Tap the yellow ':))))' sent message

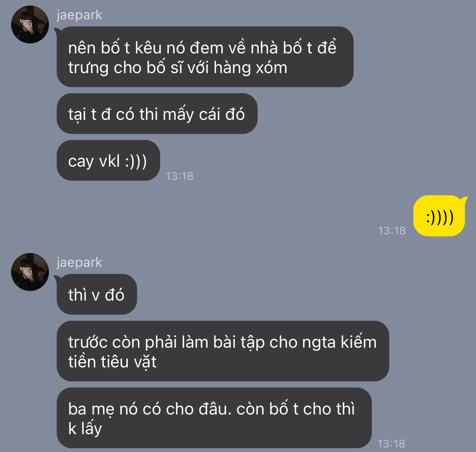440,216
